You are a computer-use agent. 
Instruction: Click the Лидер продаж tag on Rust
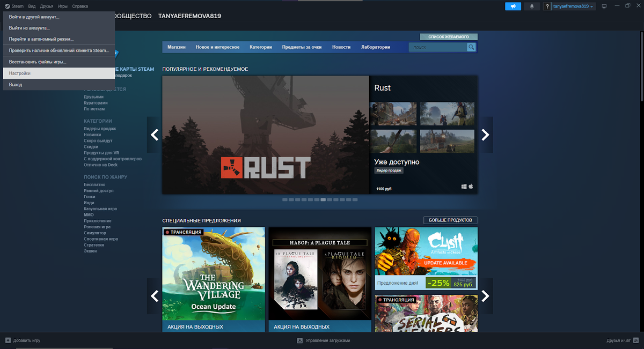click(x=389, y=170)
